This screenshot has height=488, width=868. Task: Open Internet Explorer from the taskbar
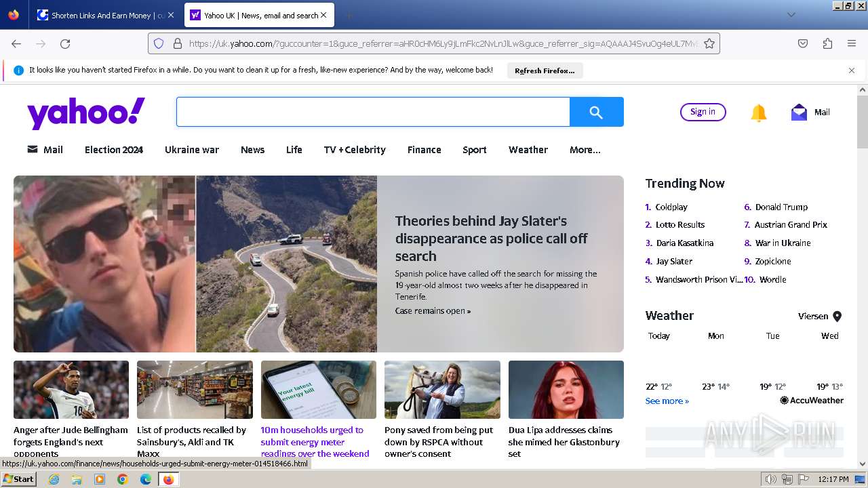(x=54, y=479)
